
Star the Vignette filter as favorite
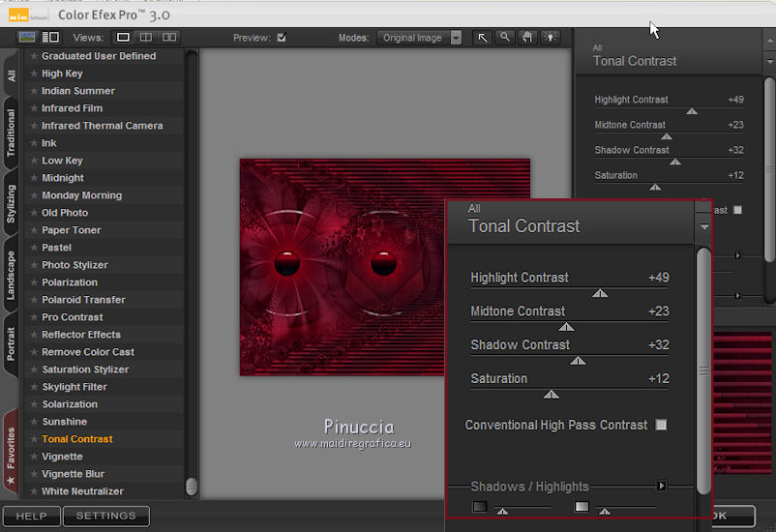point(34,457)
